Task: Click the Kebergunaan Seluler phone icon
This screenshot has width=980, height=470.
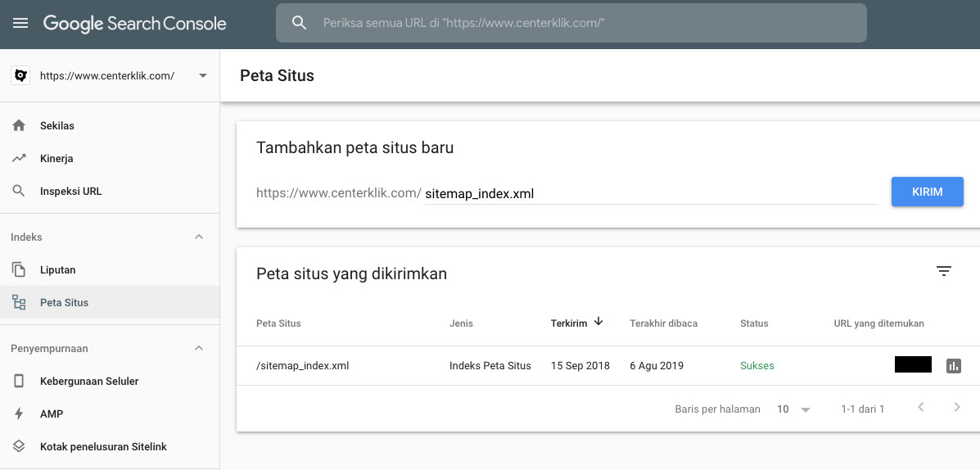Action: [x=19, y=381]
